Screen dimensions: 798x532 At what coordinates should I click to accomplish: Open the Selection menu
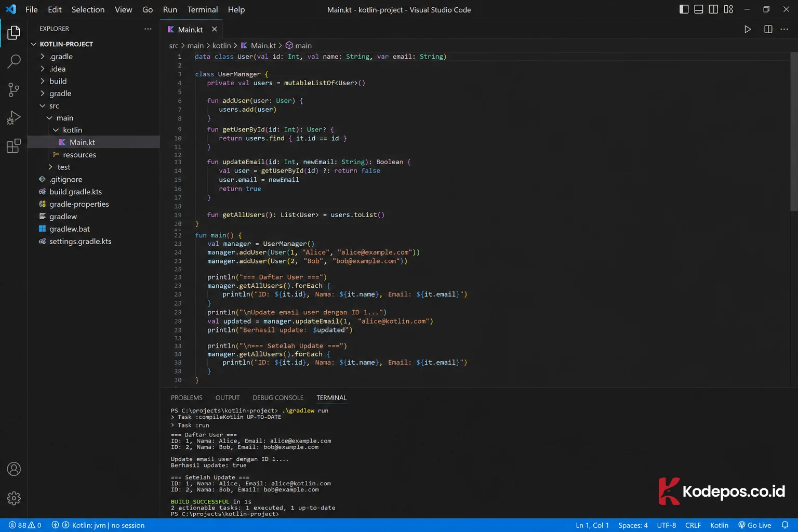click(88, 9)
